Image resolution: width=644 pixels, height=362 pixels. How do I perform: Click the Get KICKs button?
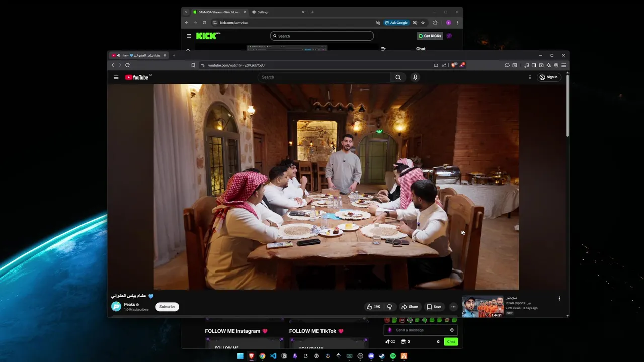(x=430, y=36)
